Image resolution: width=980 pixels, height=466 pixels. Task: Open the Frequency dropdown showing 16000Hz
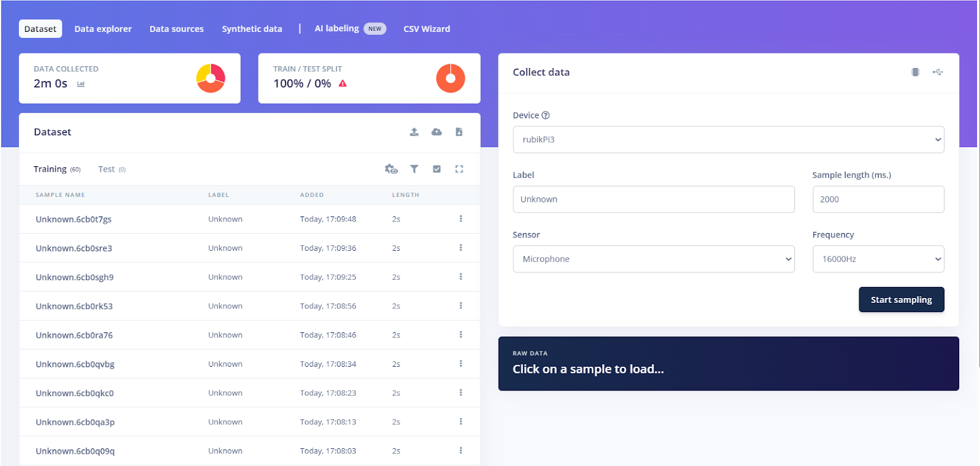[877, 259]
